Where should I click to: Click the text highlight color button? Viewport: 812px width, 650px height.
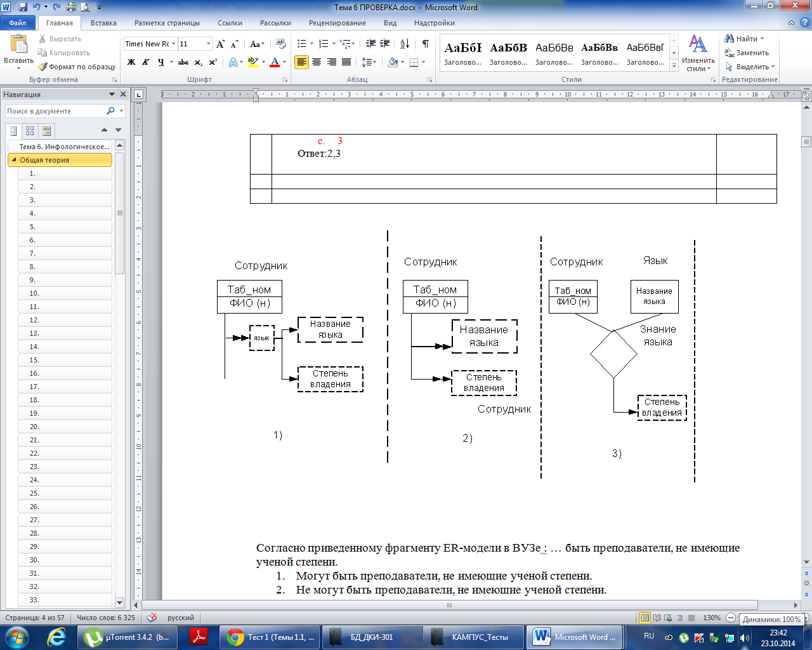pos(252,62)
